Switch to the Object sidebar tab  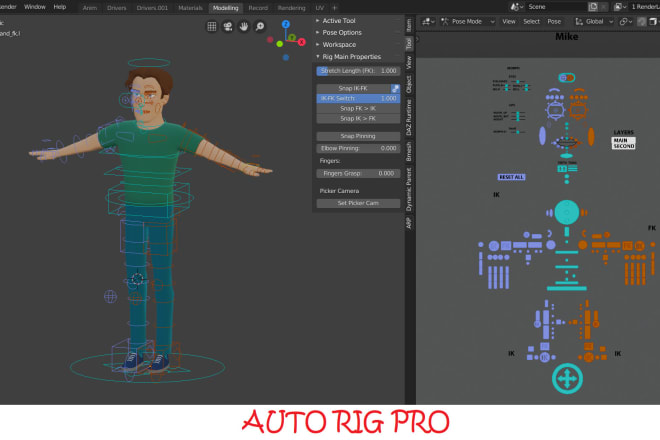tap(409, 84)
